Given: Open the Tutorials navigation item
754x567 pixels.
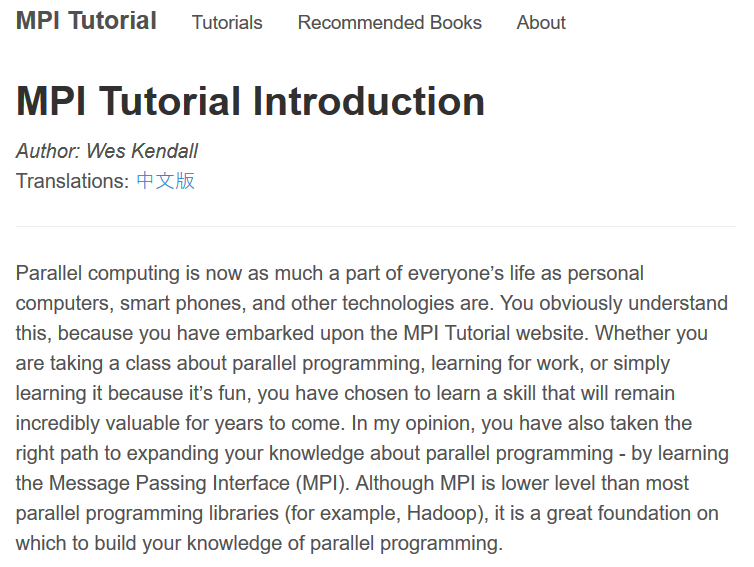Looking at the screenshot, I should point(227,23).
